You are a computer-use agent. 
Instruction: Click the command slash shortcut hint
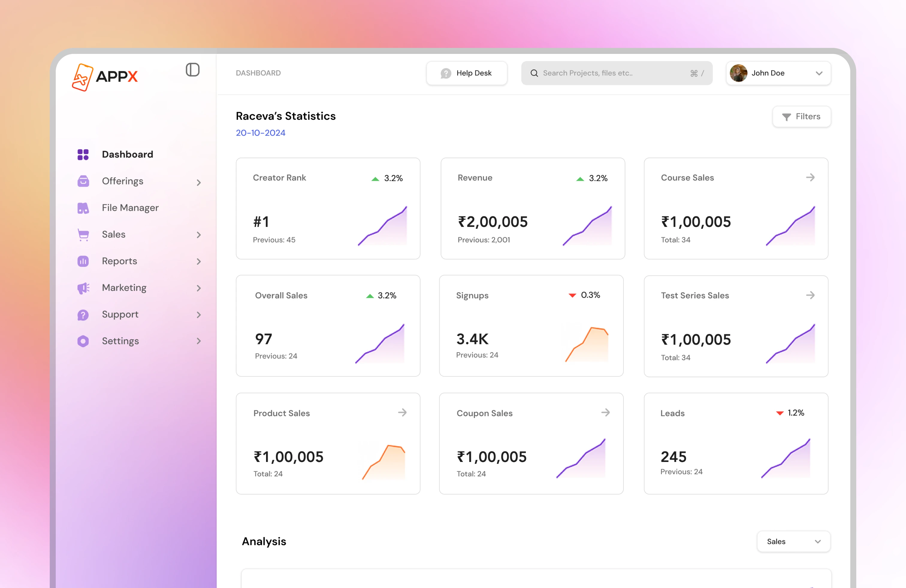coord(697,73)
